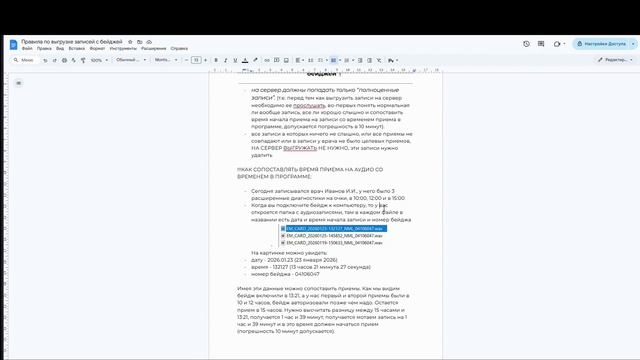Image resolution: width=640 pixels, height=360 pixels.
Task: Toggle bold formatting
Action: tap(216, 60)
